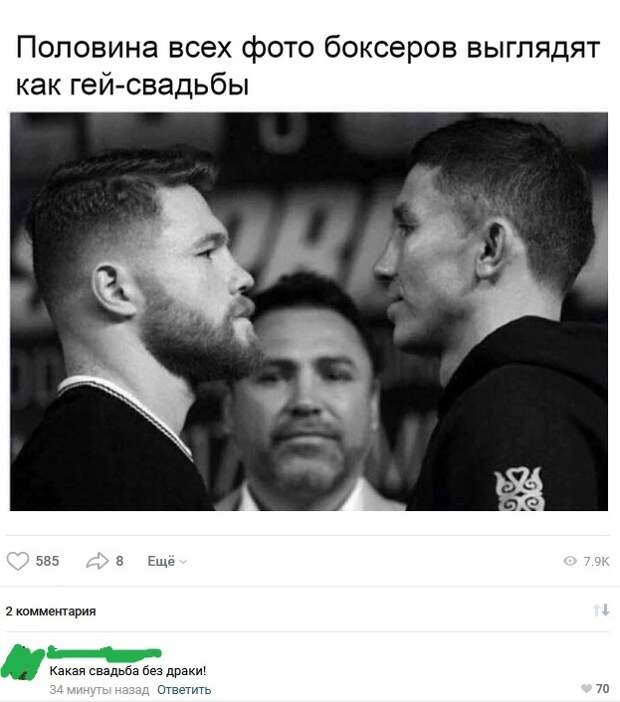620x702 pixels.
Task: Click the 7.9K views count
Action: pos(596,561)
